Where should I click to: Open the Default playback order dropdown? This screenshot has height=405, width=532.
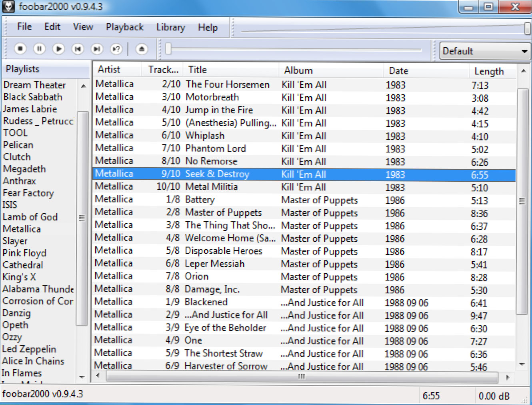tap(485, 51)
